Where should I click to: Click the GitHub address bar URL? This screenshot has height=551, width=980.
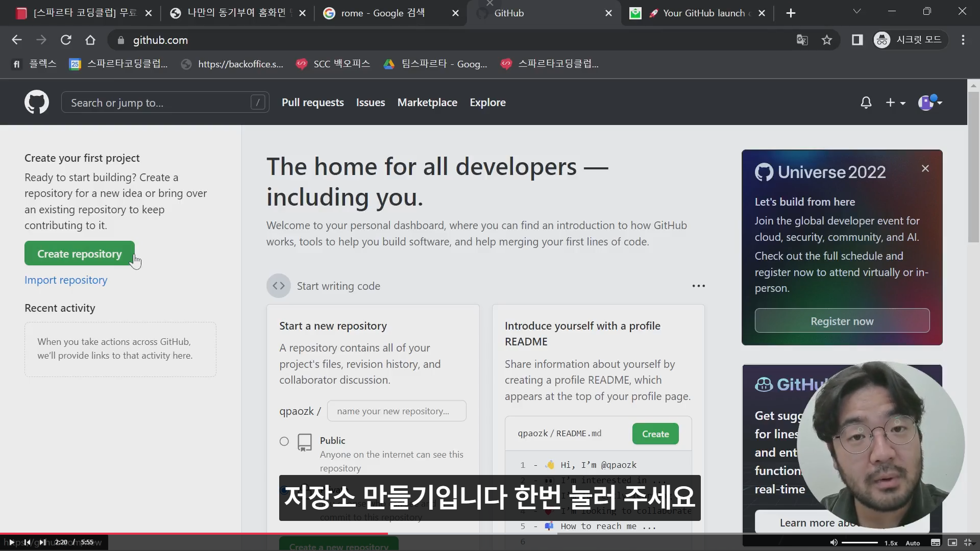(160, 40)
